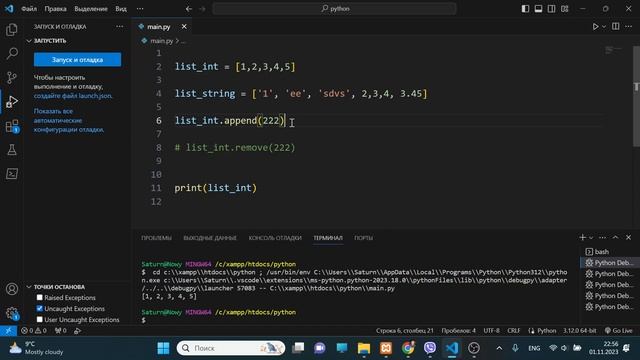Open UTF-8 encoding selector

click(491, 331)
